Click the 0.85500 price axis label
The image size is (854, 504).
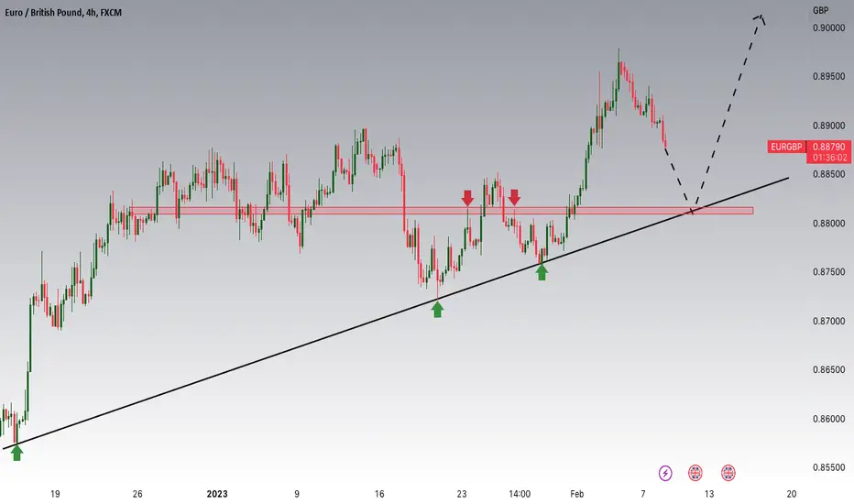tap(829, 467)
